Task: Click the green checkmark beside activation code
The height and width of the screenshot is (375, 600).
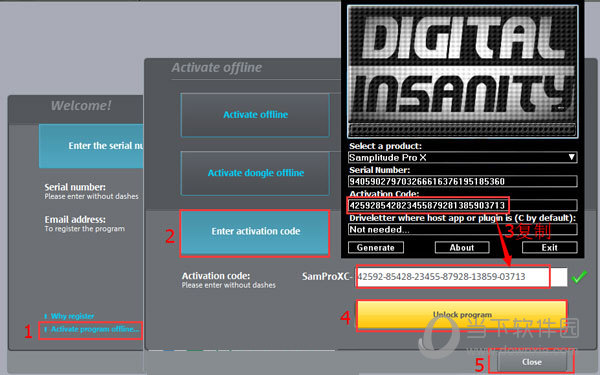Action: 579,276
